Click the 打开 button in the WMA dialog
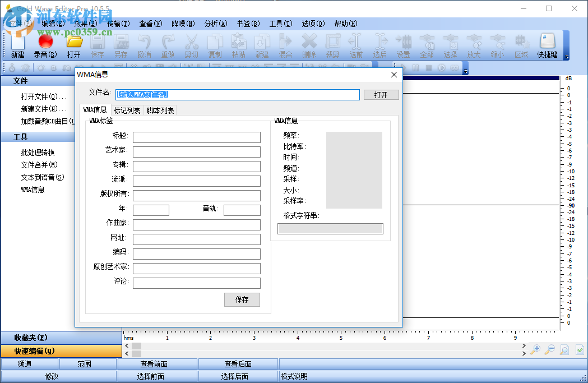The width and height of the screenshot is (588, 383). coord(381,94)
